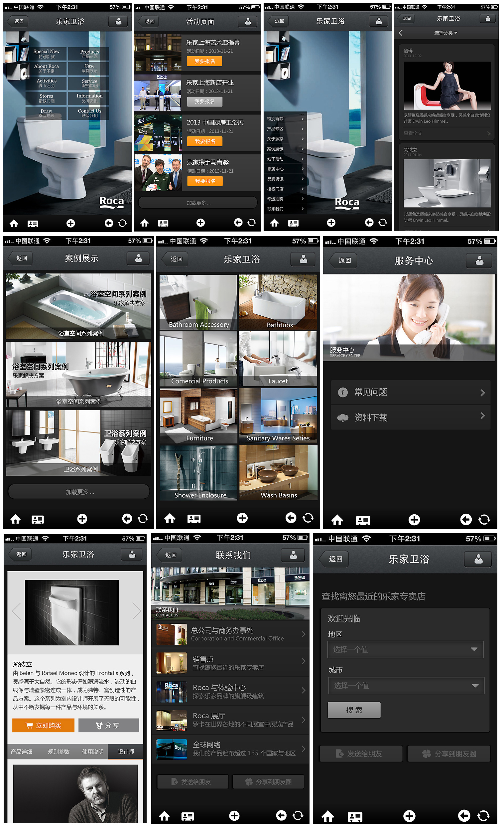504x829 pixels.
Task: Tap grey 我要报名 for 乐家上海新店开业
Action: point(204,101)
